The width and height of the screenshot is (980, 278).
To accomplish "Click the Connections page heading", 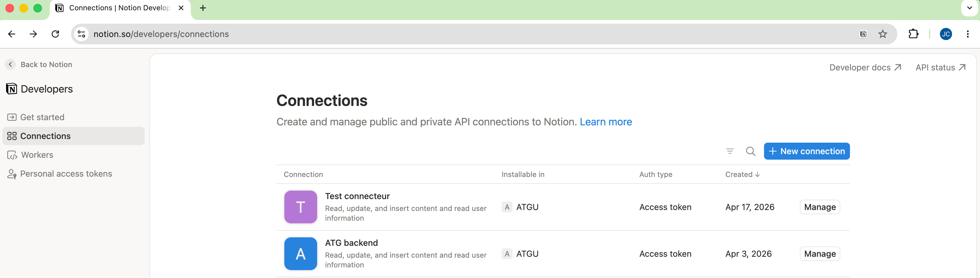I will (322, 101).
